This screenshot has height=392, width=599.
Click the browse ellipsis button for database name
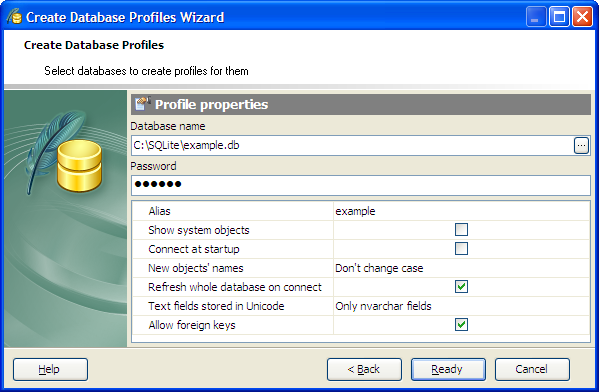581,146
